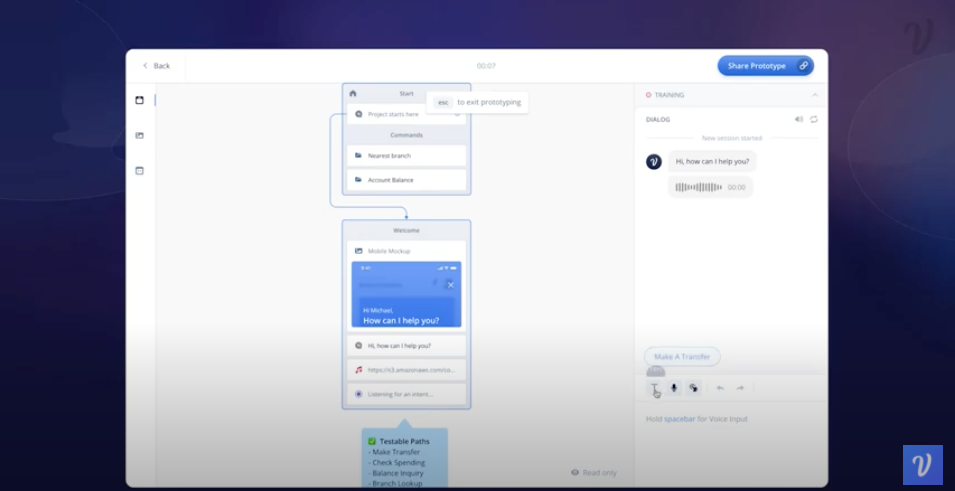Click the X inside the mobile mockup image
This screenshot has height=491, width=955.
click(450, 285)
